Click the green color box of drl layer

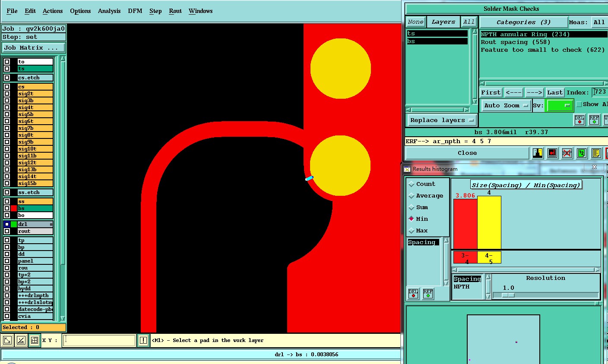click(14, 224)
